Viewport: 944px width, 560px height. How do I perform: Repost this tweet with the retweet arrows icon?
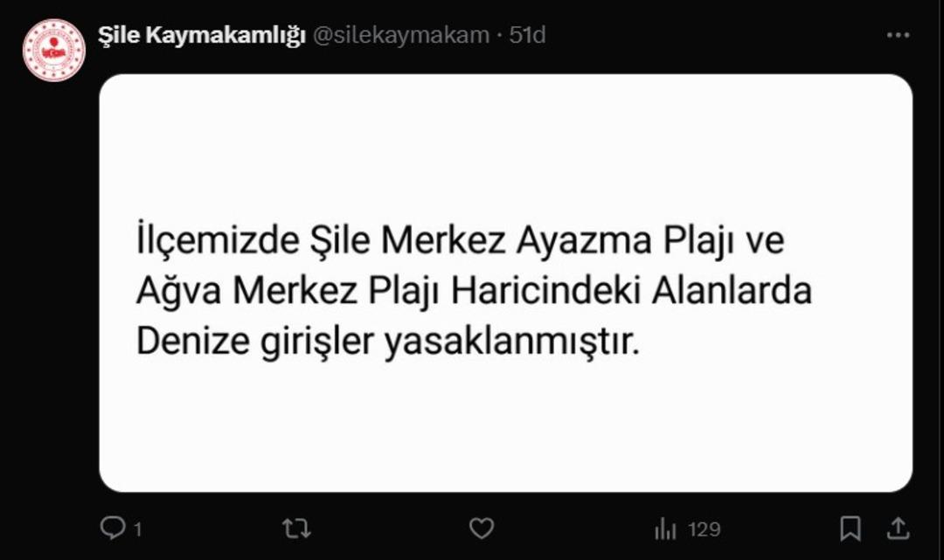click(296, 529)
